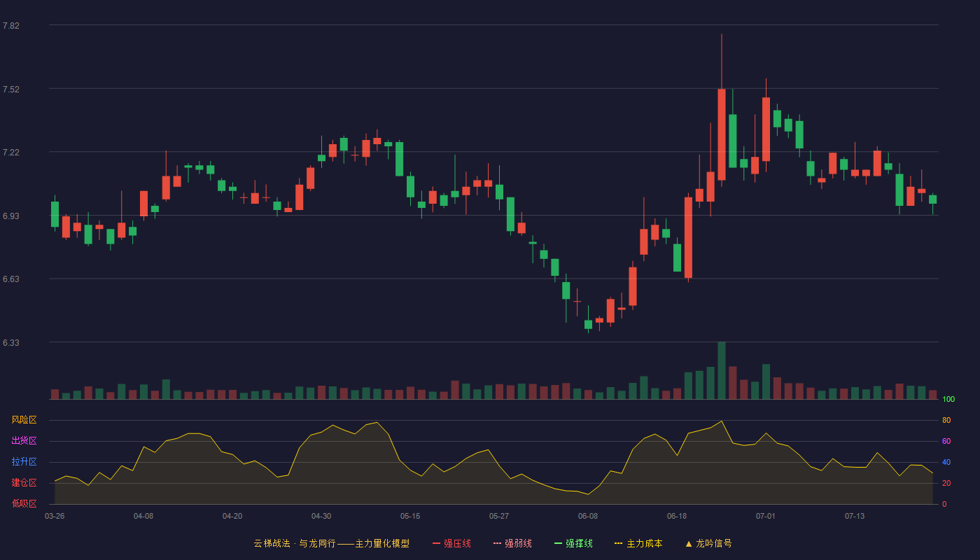Click the 6.93 price axis label
This screenshot has height=560, width=980.
pyautogui.click(x=11, y=216)
